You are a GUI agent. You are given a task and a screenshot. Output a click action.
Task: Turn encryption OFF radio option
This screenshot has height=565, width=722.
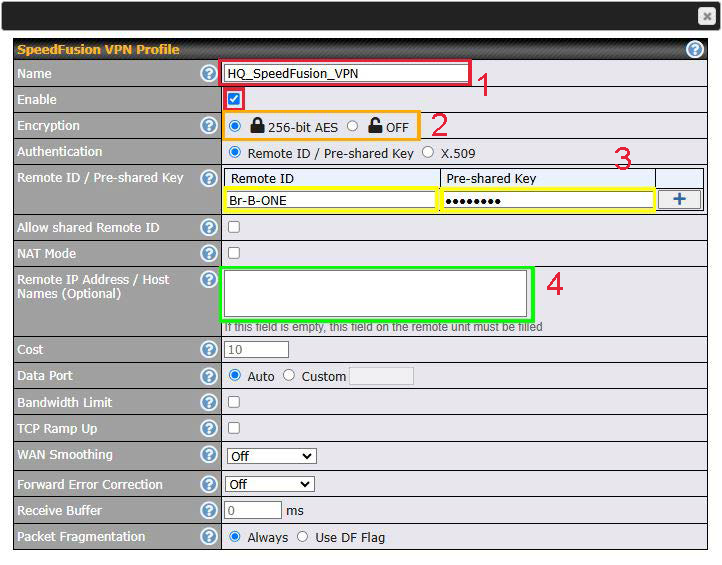[x=352, y=126]
